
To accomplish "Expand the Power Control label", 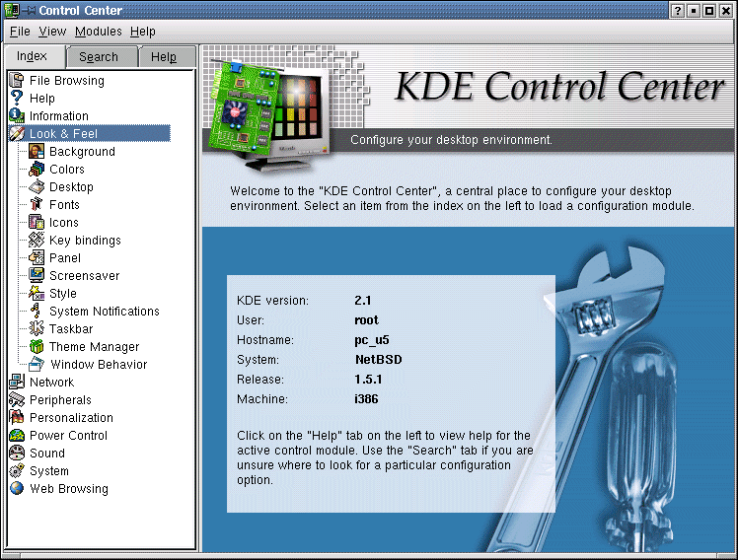I will 68,435.
